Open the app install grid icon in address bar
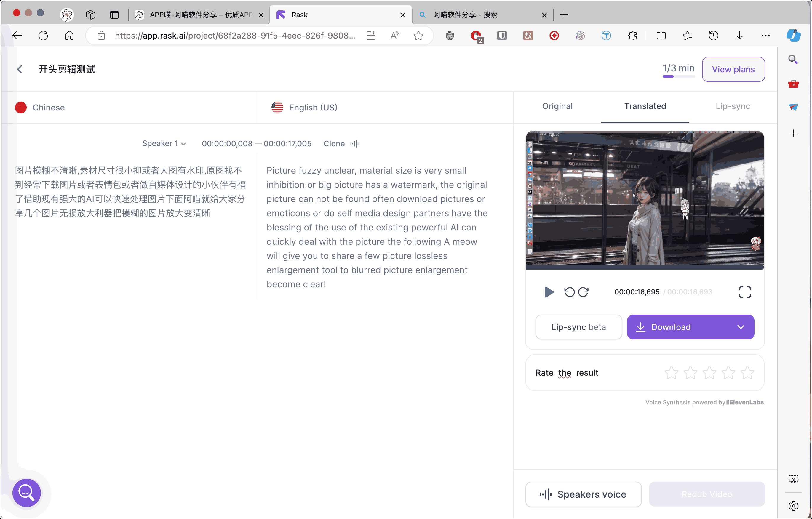 click(371, 35)
